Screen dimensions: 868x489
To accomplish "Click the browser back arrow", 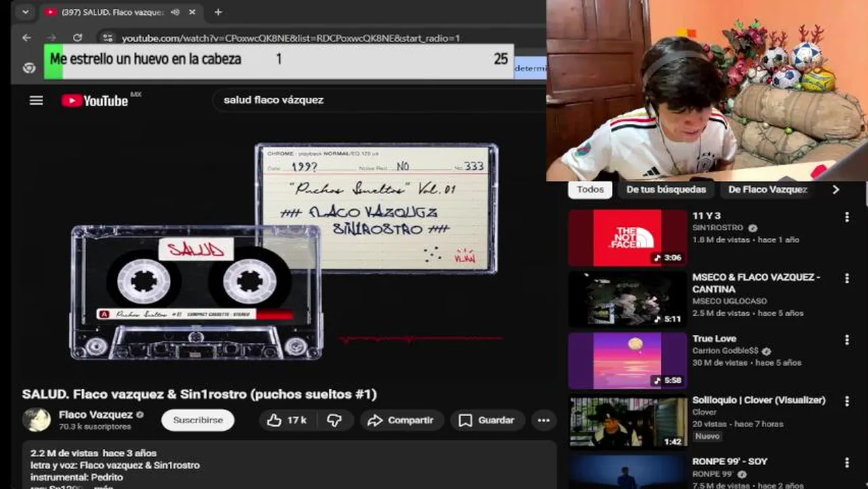I will [26, 38].
